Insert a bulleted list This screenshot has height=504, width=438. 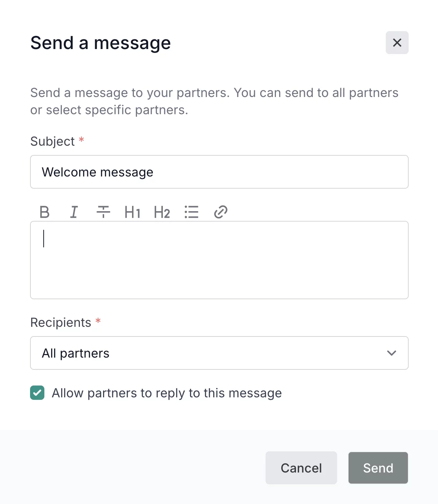[x=191, y=212]
